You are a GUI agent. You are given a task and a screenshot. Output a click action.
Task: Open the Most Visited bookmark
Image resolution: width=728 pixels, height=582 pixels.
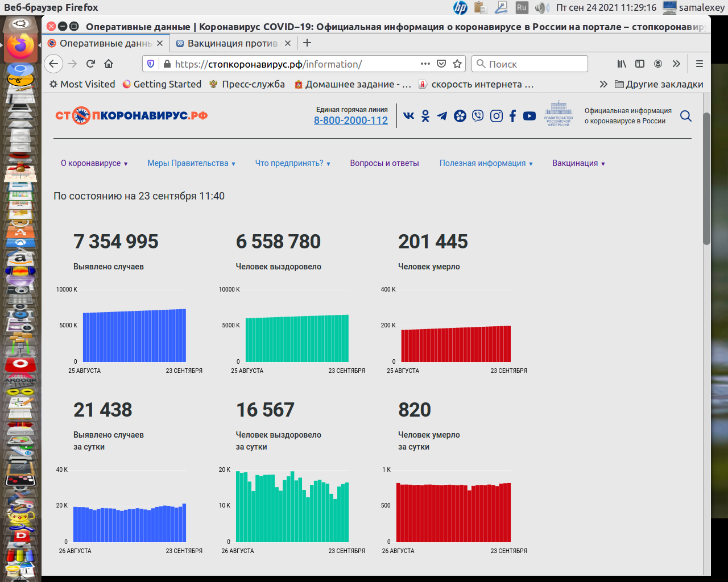[82, 84]
